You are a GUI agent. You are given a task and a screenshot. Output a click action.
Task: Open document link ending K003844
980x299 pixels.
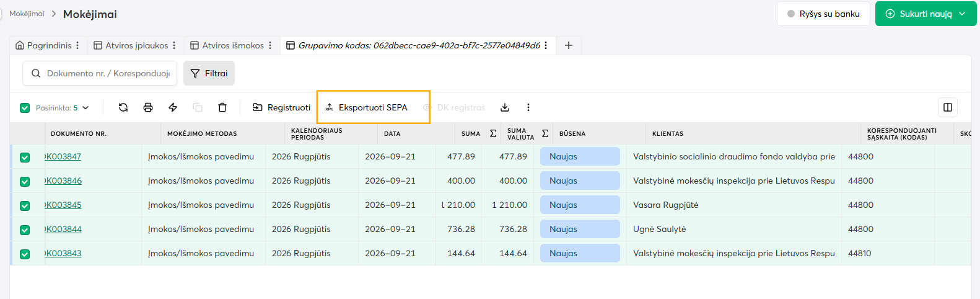click(63, 229)
